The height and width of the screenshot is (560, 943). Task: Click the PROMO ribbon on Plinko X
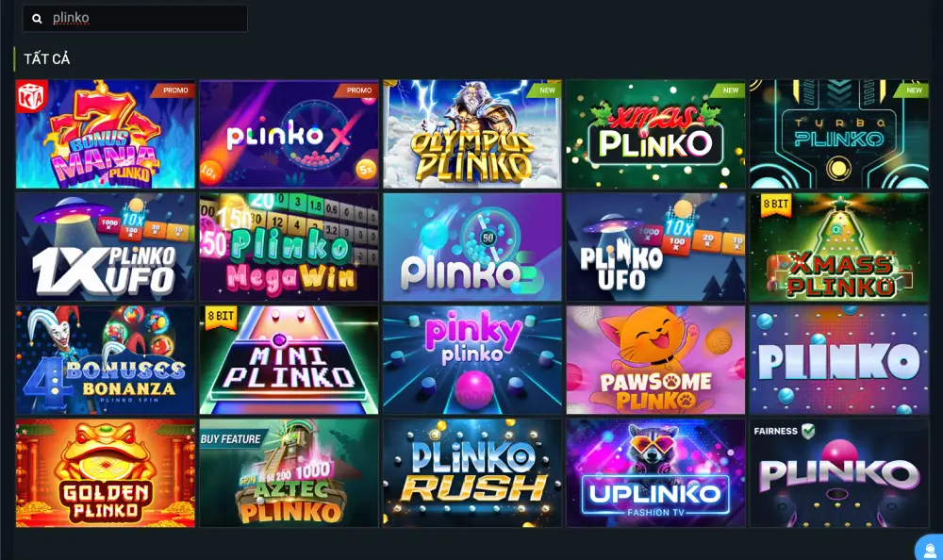359,91
